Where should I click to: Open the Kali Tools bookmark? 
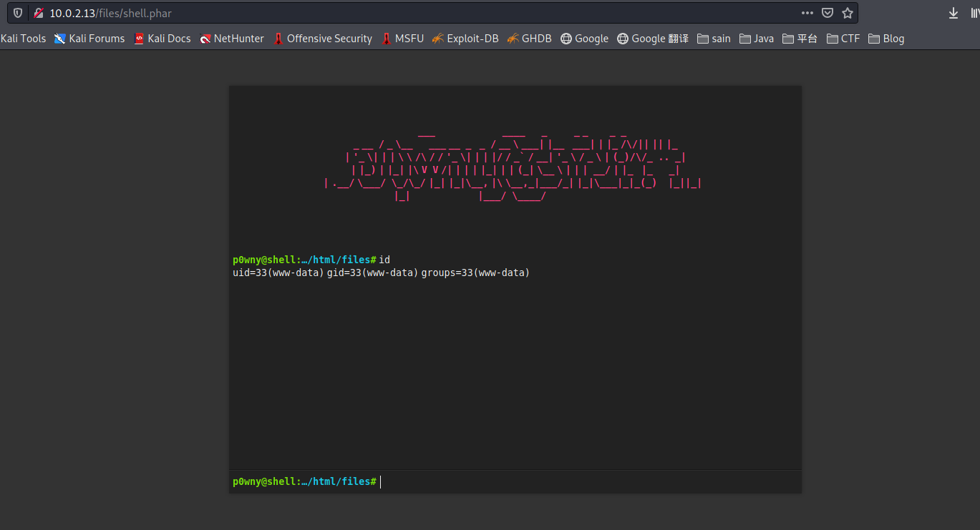(x=23, y=39)
